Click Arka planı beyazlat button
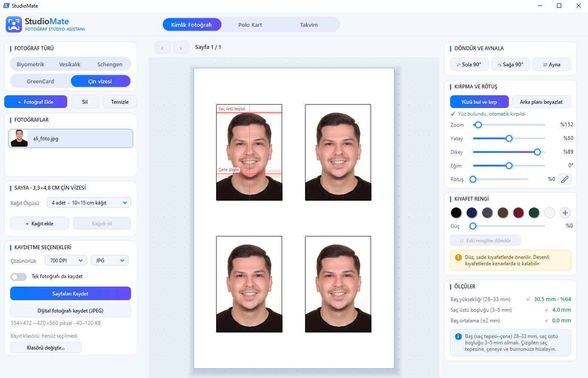 pos(541,102)
